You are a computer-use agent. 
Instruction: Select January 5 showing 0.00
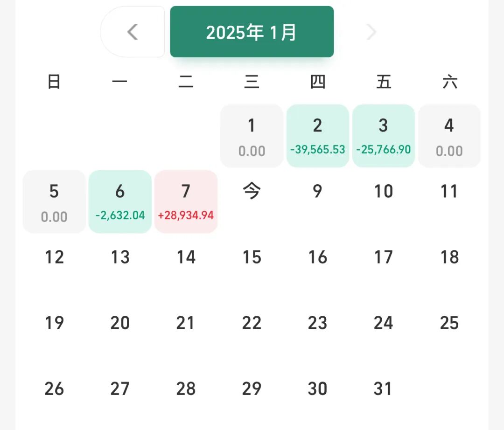point(54,201)
